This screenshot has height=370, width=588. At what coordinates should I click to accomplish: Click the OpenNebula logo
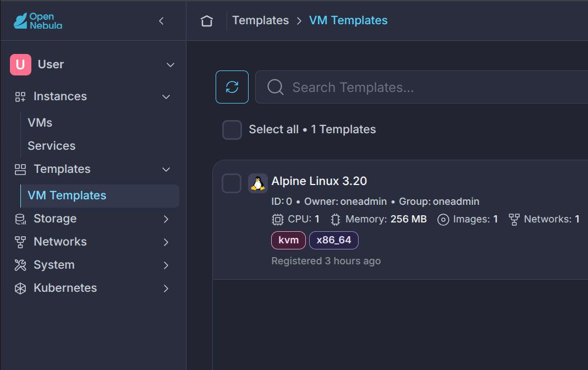pyautogui.click(x=38, y=21)
